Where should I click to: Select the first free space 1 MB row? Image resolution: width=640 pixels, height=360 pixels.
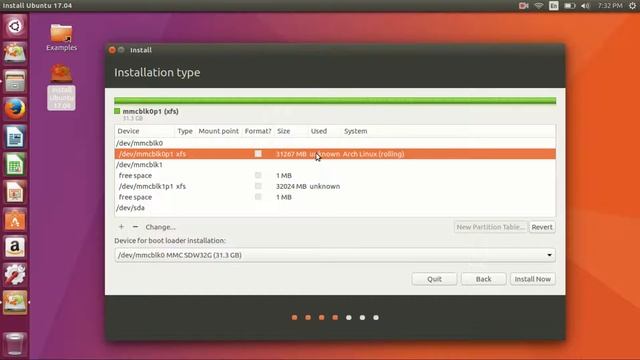[x=335, y=176]
